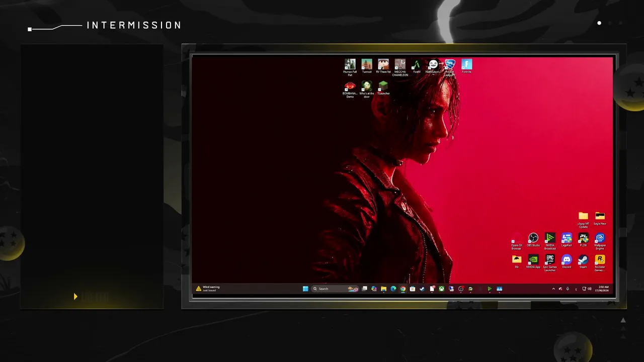Switch to Google Chrome on the taskbar
This screenshot has height=362, width=644.
tap(403, 289)
